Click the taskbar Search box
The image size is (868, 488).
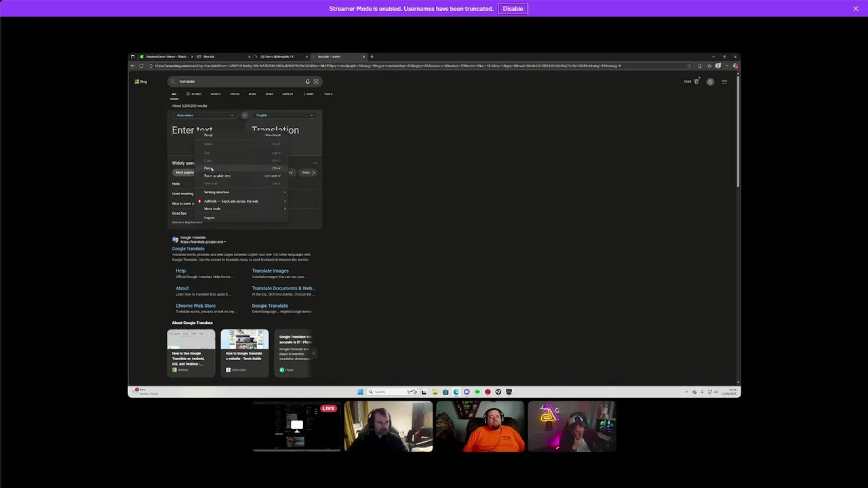pos(391,392)
